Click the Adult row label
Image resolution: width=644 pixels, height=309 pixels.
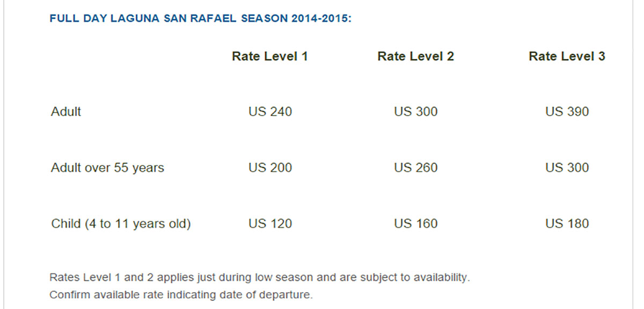pyautogui.click(x=66, y=112)
